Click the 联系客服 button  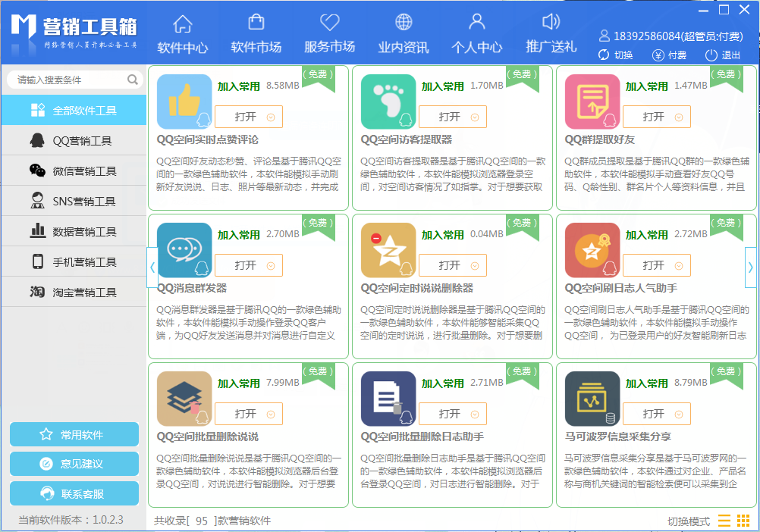point(74,494)
